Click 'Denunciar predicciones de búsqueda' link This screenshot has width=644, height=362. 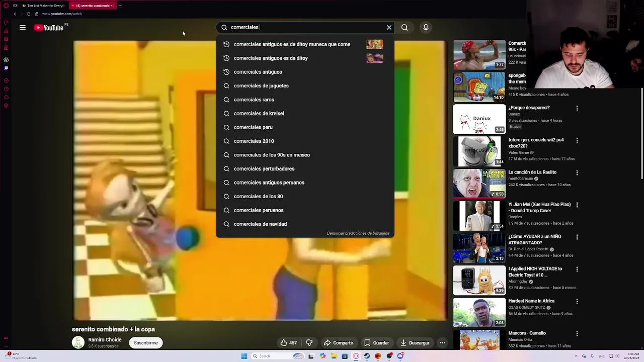(x=358, y=233)
